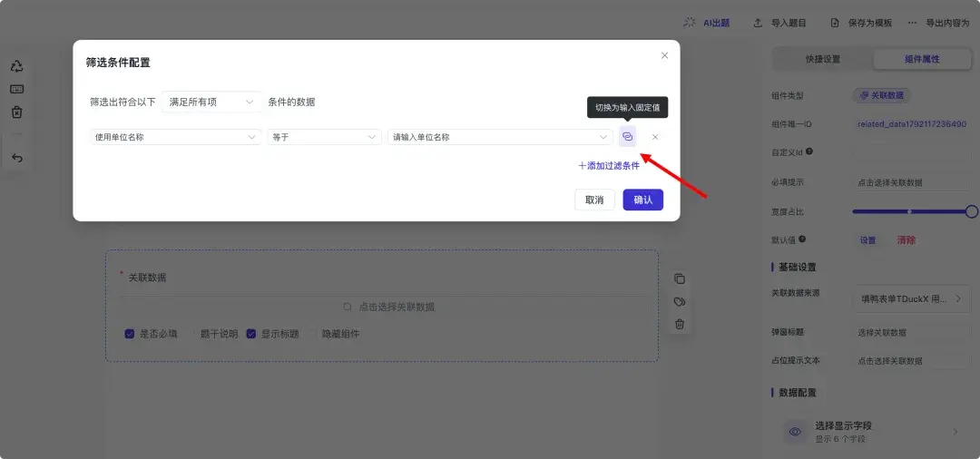The width and height of the screenshot is (980, 459).
Task: Click the AI出题 sparkle icon
Action: 690,23
